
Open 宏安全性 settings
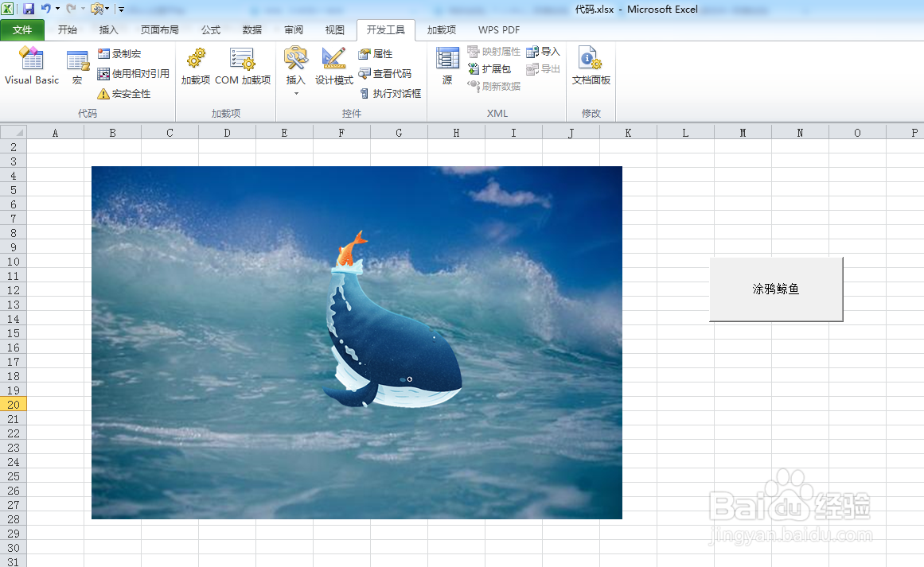(123, 94)
